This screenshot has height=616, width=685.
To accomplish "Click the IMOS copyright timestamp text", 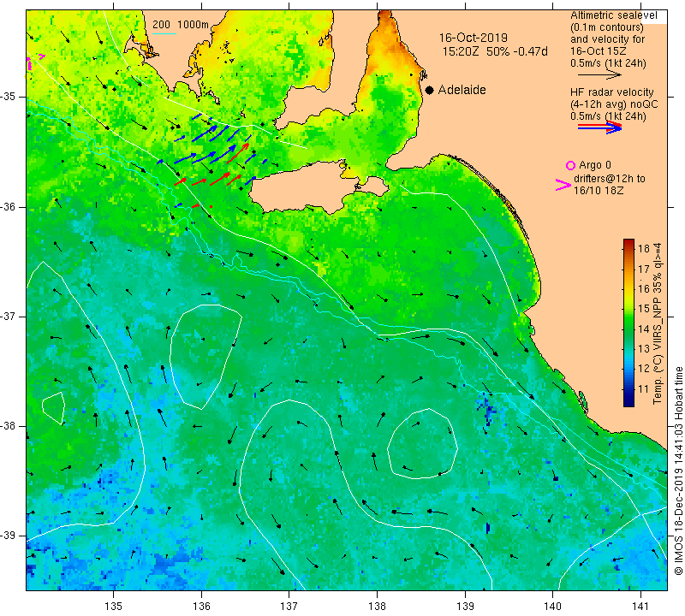I will coord(678,471).
